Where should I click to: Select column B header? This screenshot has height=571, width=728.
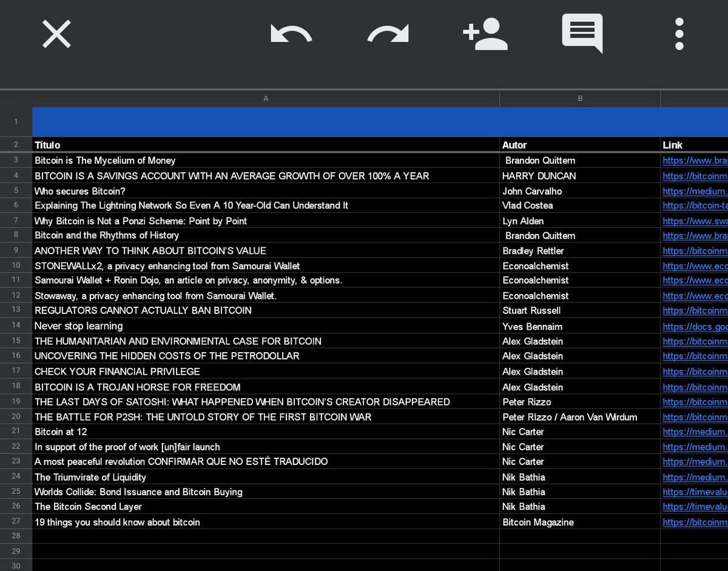pyautogui.click(x=580, y=98)
